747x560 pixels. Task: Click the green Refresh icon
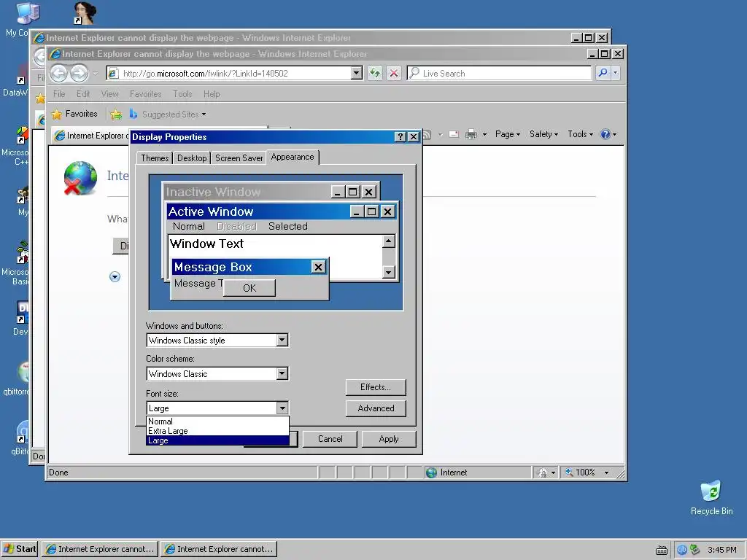click(x=375, y=73)
